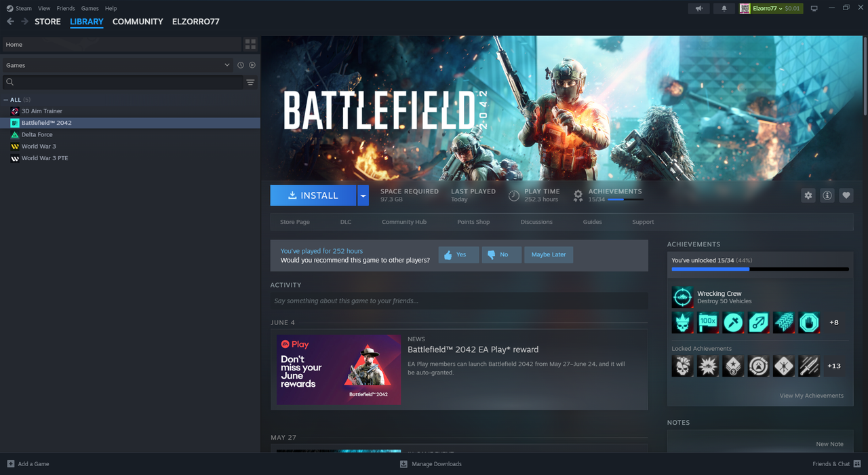Image resolution: width=868 pixels, height=475 pixels.
Task: Select the locked explosion achievement icon
Action: (708, 366)
